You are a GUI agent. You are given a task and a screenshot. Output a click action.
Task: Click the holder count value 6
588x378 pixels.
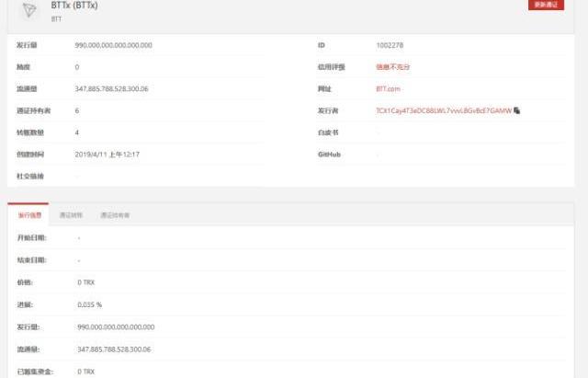77,110
